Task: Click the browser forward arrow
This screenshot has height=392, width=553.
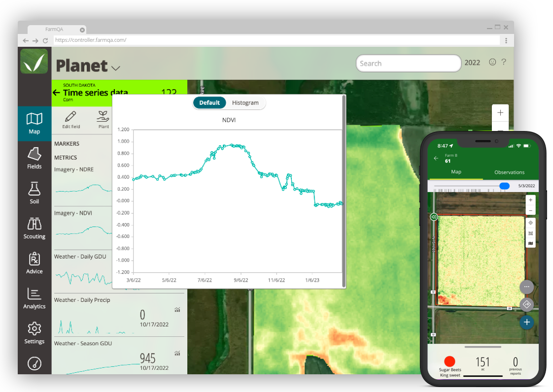Action: coord(35,40)
